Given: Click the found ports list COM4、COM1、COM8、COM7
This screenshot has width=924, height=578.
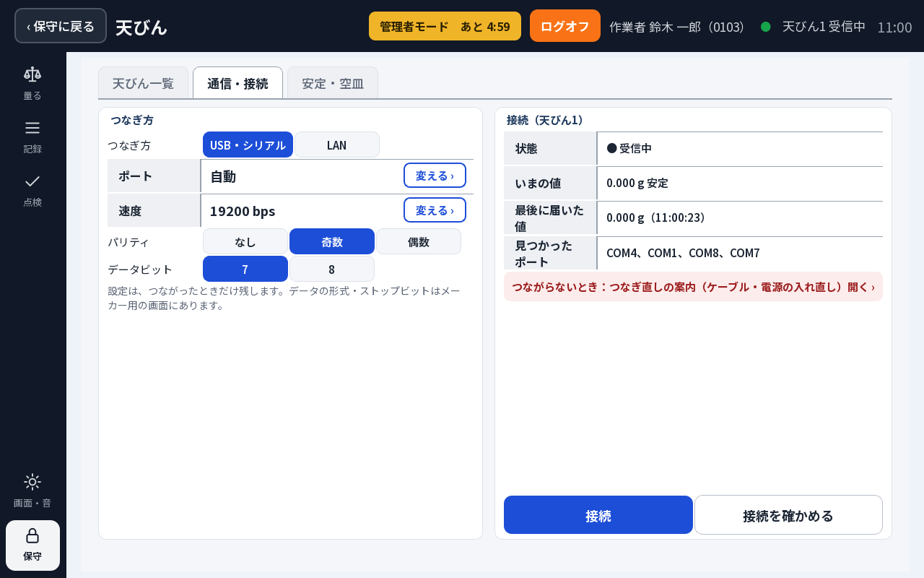Looking at the screenshot, I should (x=683, y=253).
